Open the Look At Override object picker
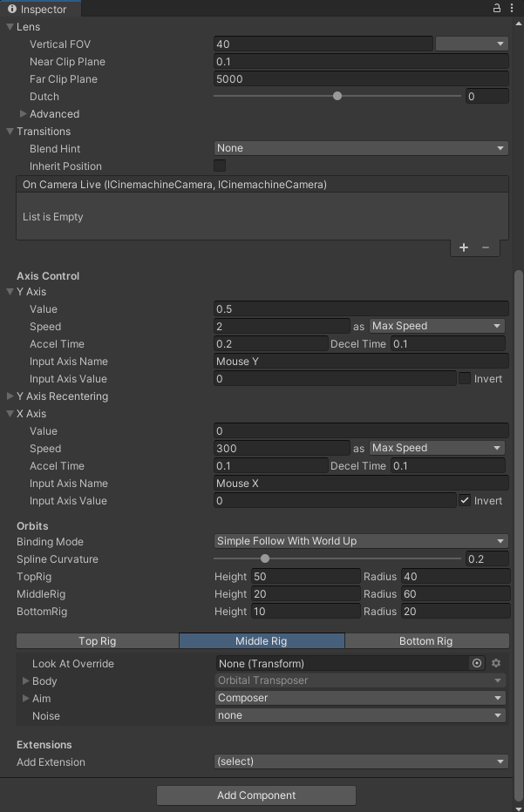524x812 pixels. tap(477, 664)
